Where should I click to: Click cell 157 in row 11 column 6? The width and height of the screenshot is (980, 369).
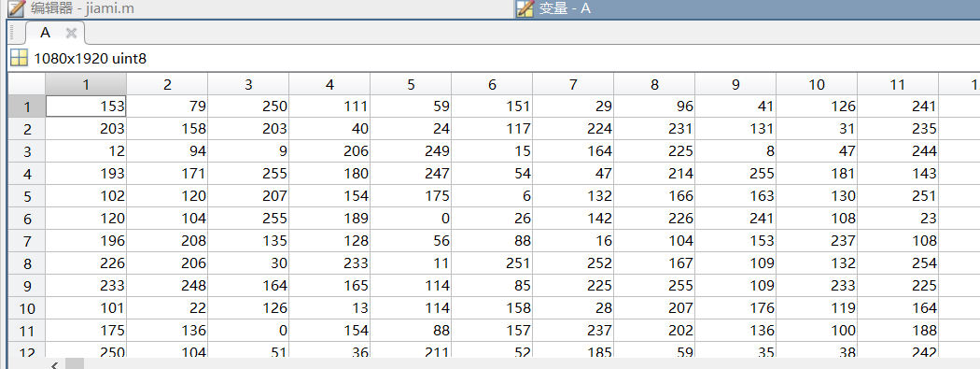point(493,331)
